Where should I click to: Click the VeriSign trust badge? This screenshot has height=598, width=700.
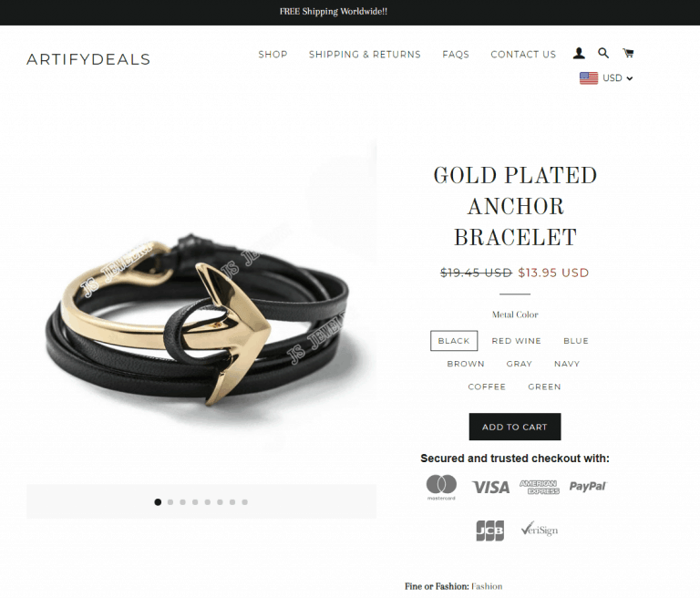tap(540, 530)
